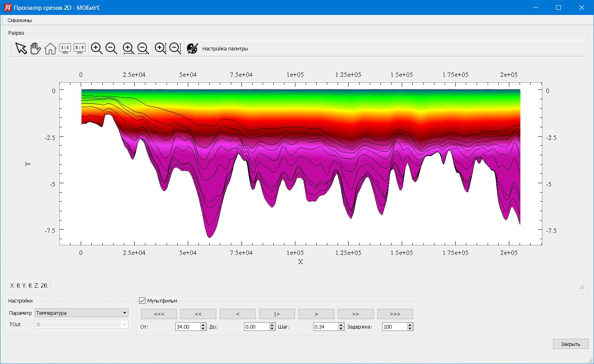This screenshot has height=364, width=594.
Task: Click the -5 tick label on the right axis
Action: [549, 184]
